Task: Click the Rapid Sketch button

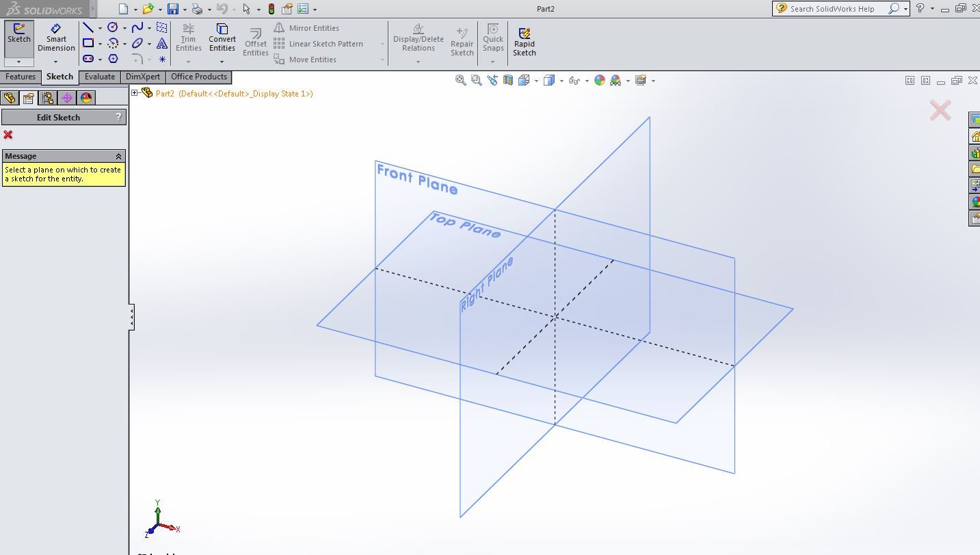Action: (x=524, y=39)
